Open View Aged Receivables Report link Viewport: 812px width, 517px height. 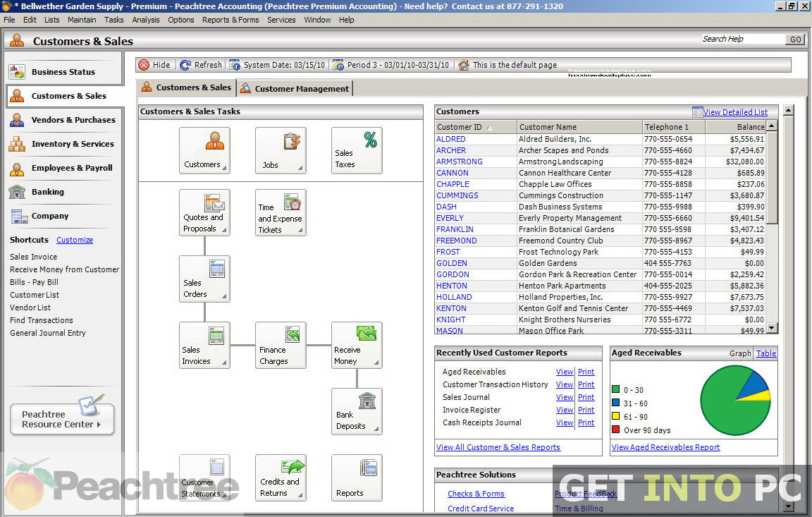[x=665, y=447]
